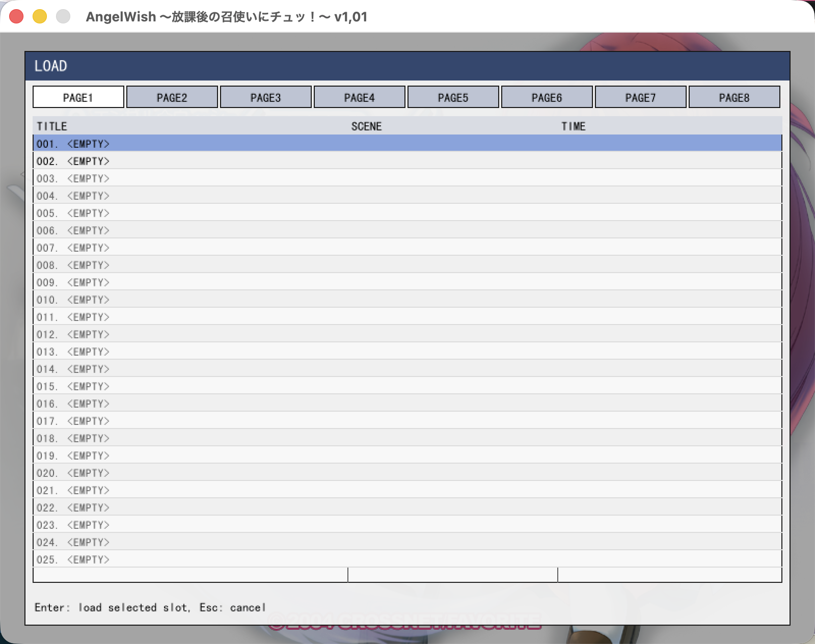Viewport: 815px width, 644px height.
Task: Go to the PAGE4 tab
Action: point(360,97)
